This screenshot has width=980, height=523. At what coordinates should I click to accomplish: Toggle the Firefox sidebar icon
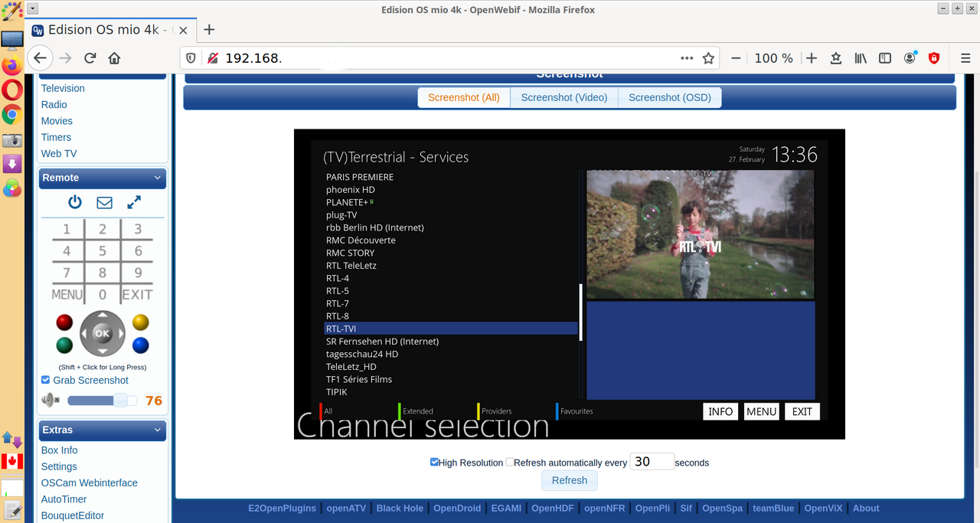pyautogui.click(x=885, y=58)
